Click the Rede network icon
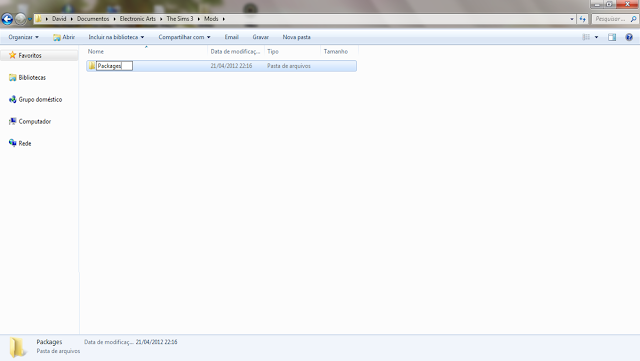 click(13, 143)
